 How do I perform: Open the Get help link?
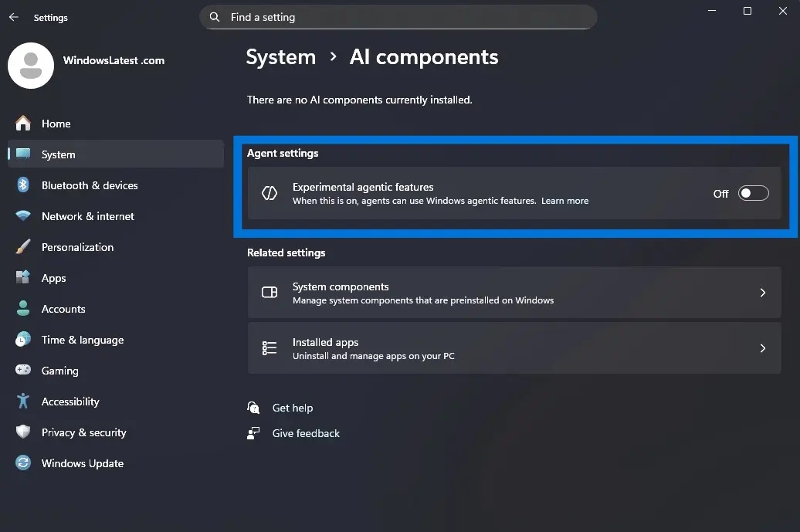click(292, 408)
